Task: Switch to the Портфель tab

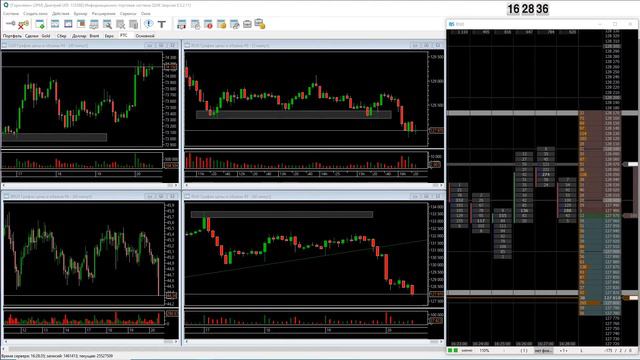Action: coord(12,36)
